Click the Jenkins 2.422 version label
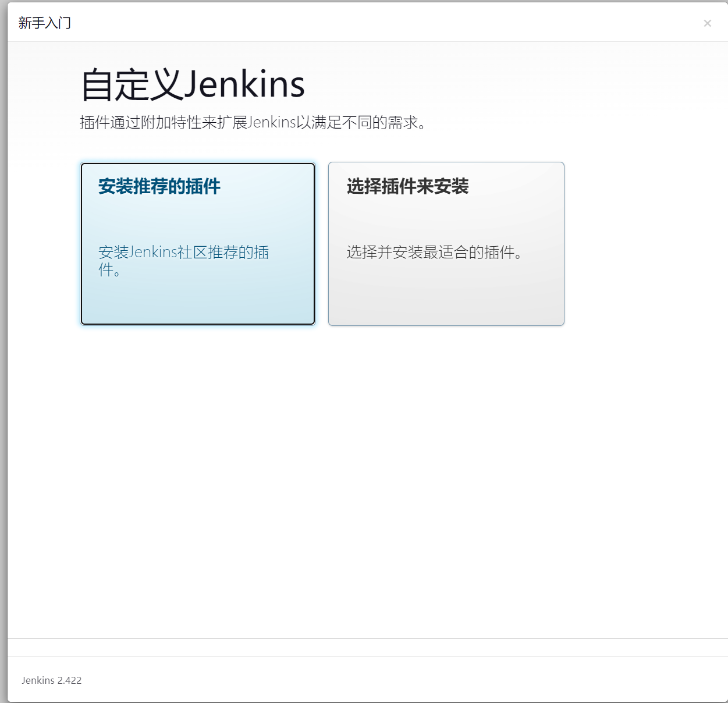The width and height of the screenshot is (728, 703). (52, 680)
